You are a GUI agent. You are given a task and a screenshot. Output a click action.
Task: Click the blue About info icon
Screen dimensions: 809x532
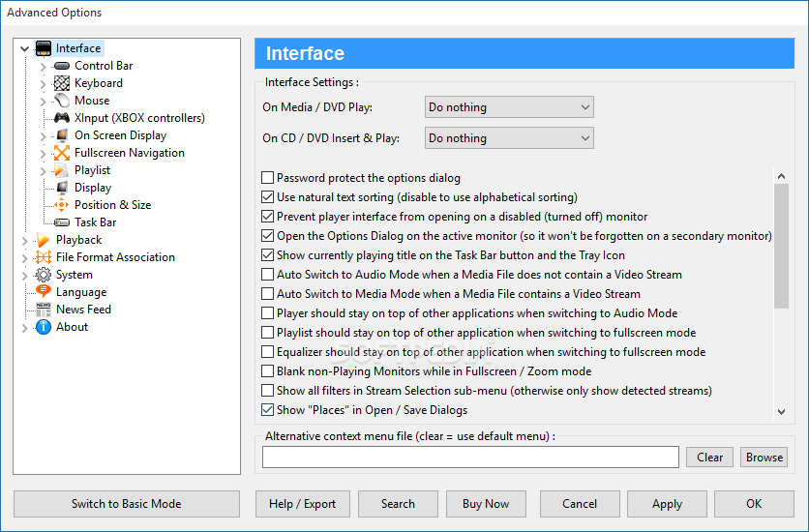click(x=44, y=326)
